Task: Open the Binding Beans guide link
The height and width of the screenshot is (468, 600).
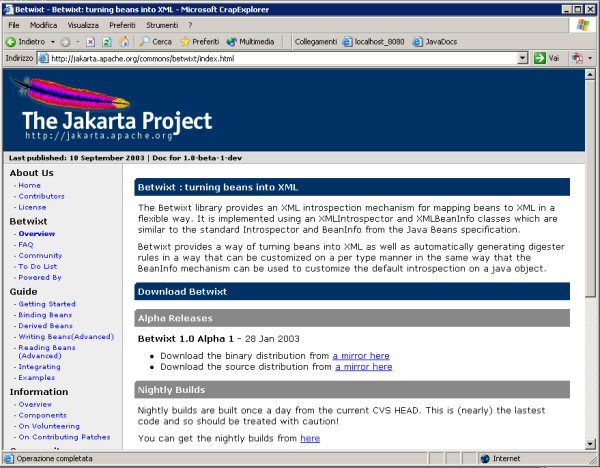Action: [45, 315]
